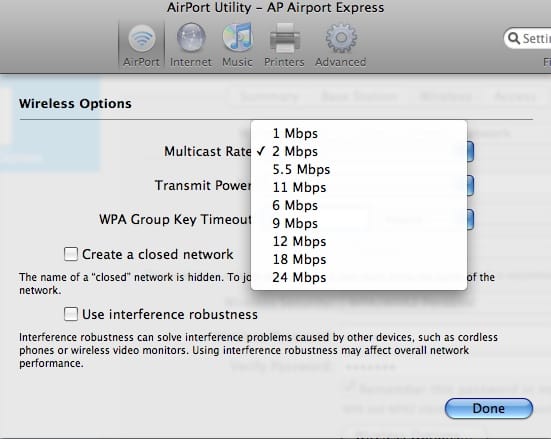The width and height of the screenshot is (551, 439).
Task: Select 11 Mbps multicast rate
Action: click(359, 187)
